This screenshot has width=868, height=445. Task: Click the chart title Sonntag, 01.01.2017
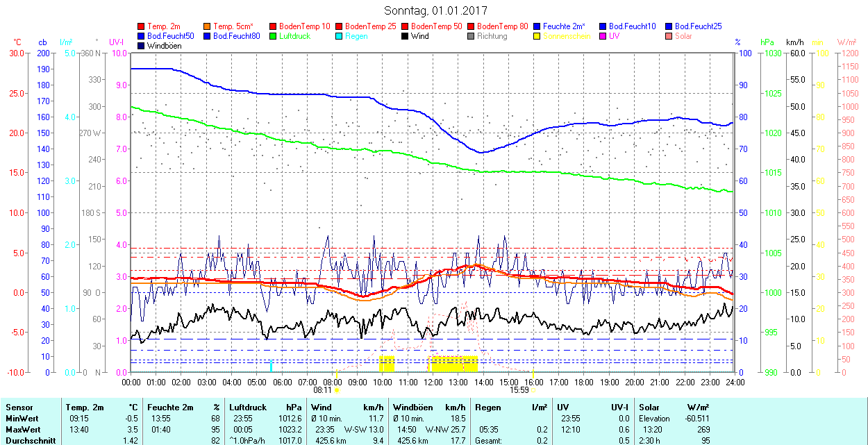tap(435, 11)
